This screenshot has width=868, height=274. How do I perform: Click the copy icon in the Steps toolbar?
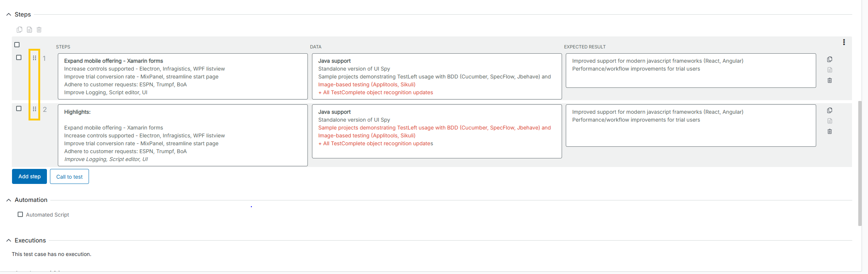click(x=20, y=30)
